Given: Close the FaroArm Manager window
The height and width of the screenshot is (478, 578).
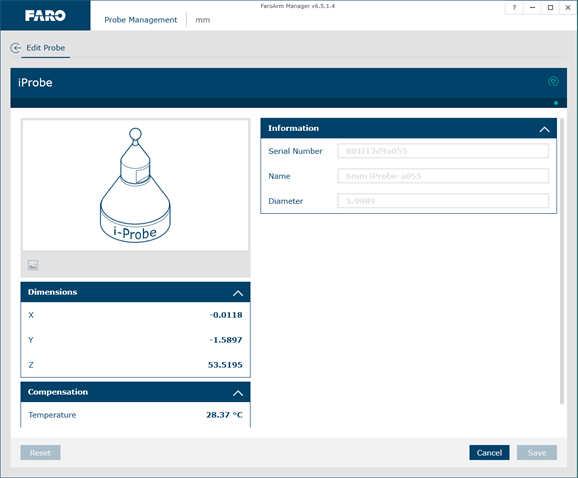Looking at the screenshot, I should click(568, 7).
